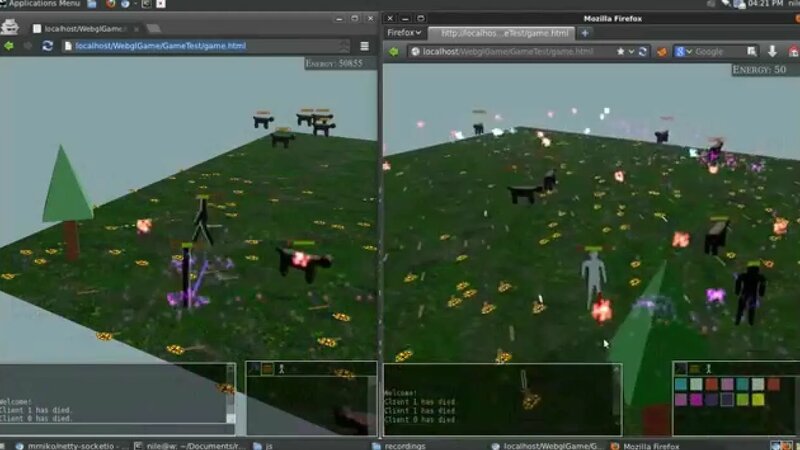Image resolution: width=800 pixels, height=450 pixels.
Task: Click "Welcome!" in right game chat
Action: click(x=401, y=393)
